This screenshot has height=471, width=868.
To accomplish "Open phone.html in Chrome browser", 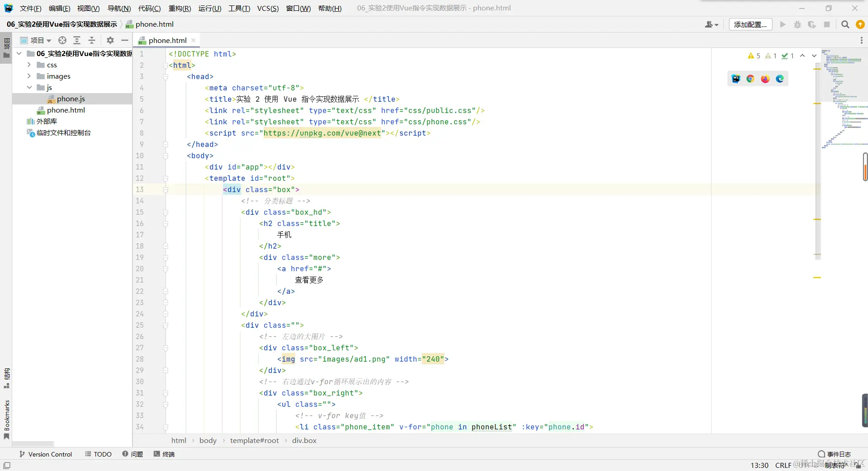I will (x=750, y=79).
